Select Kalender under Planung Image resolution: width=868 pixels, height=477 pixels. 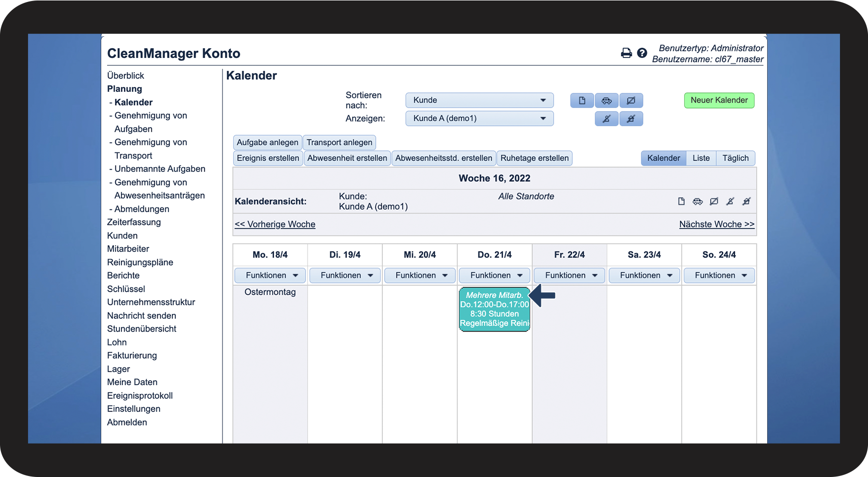(134, 103)
